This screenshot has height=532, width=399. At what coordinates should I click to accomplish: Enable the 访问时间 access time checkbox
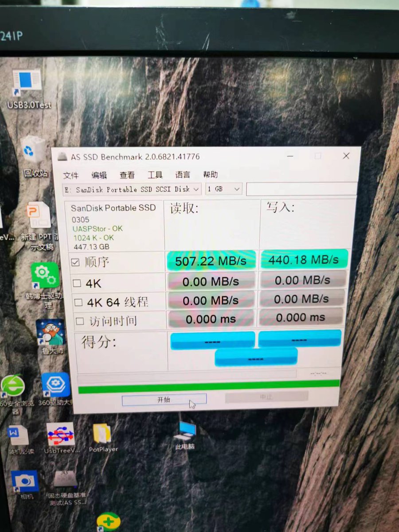pyautogui.click(x=80, y=321)
